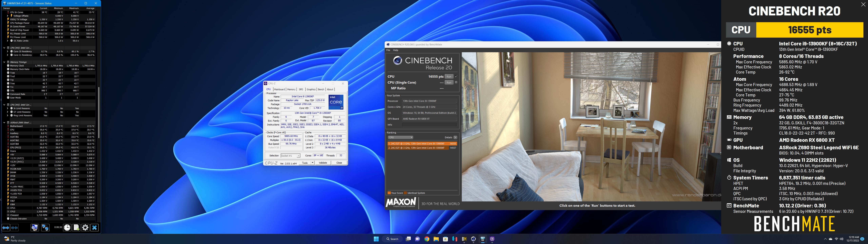Click the Cinebench Info input field
The height and width of the screenshot is (244, 868).
click(429, 125)
